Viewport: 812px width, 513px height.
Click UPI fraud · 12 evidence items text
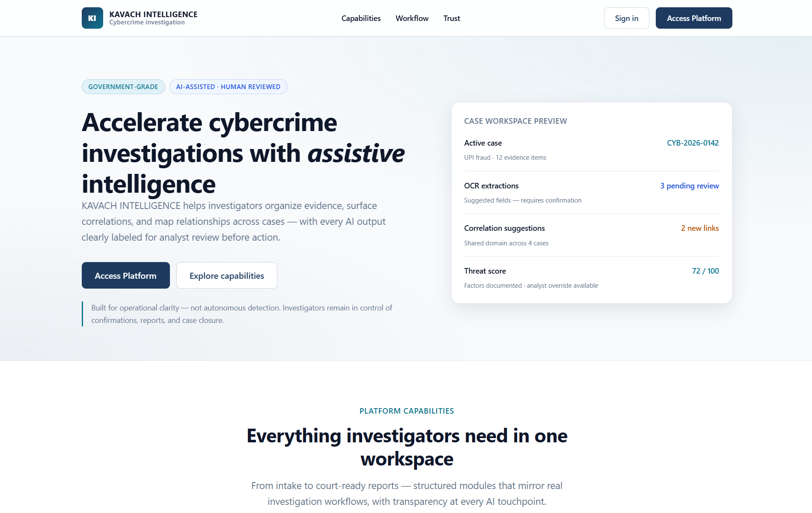(x=505, y=158)
